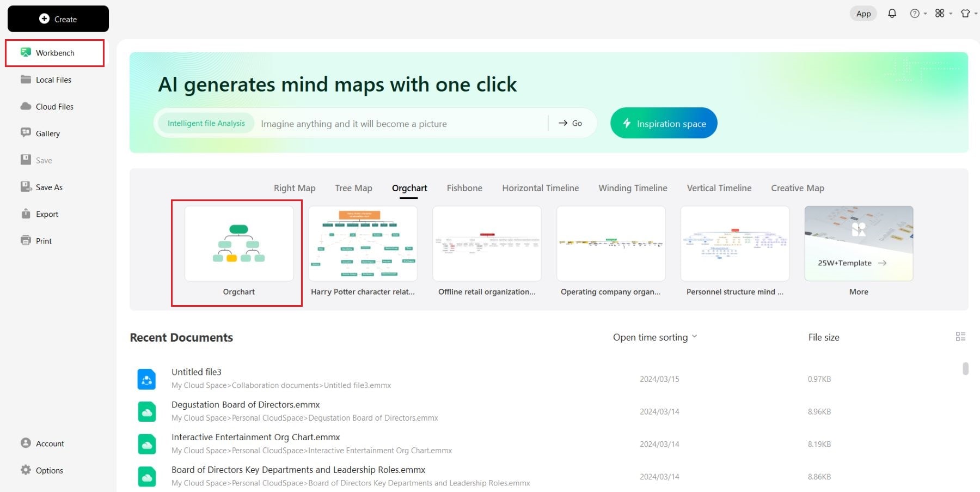Open Offline retail organization template
980x492 pixels.
(487, 244)
